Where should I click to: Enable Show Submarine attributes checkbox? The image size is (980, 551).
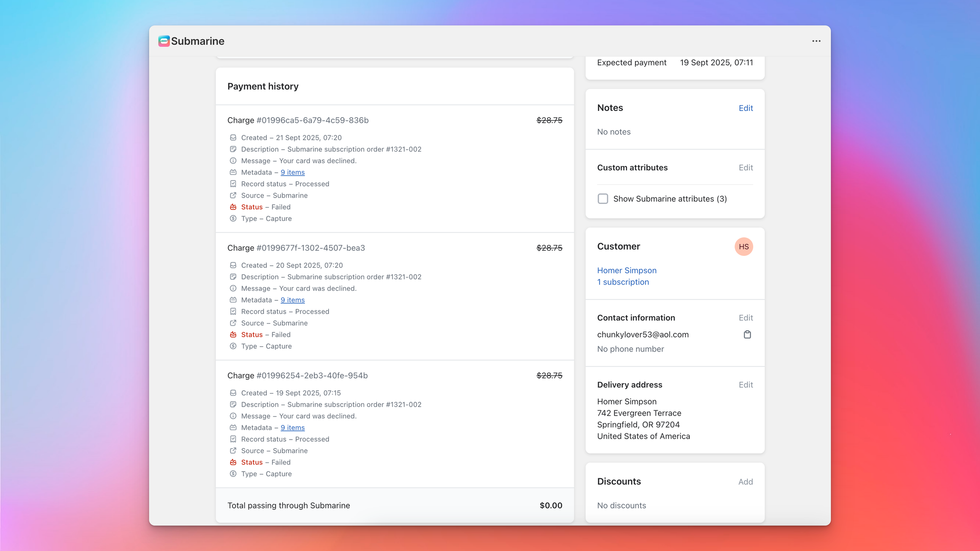603,199
